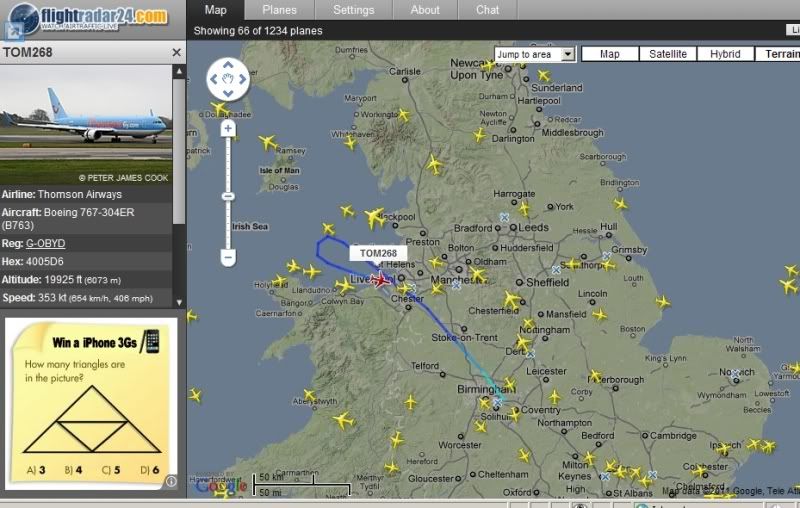The height and width of the screenshot is (508, 800).
Task: Open the Map tab
Action: point(215,10)
